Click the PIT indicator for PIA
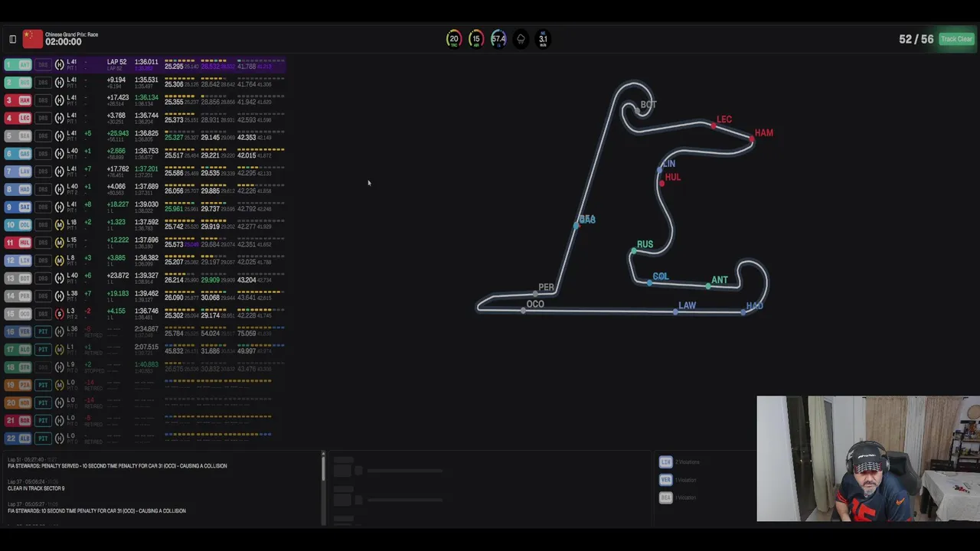Viewport: 980px width, 551px height. [x=43, y=385]
